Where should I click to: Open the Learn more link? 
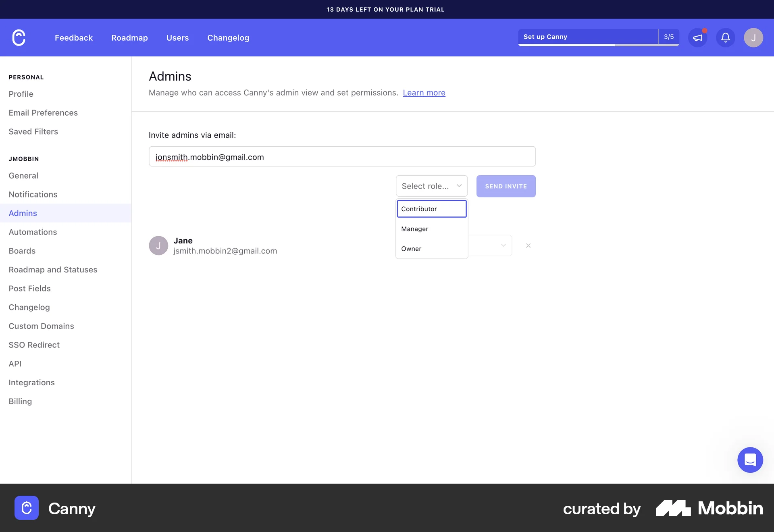point(424,93)
